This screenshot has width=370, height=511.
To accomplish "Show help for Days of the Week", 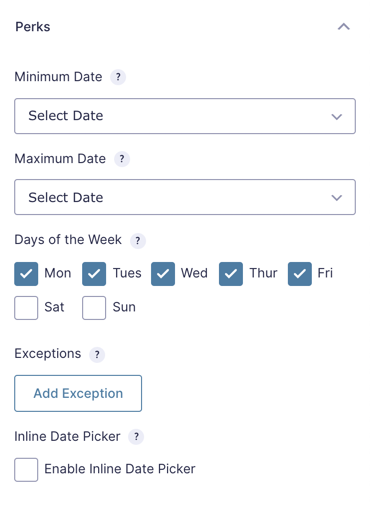I will click(138, 241).
